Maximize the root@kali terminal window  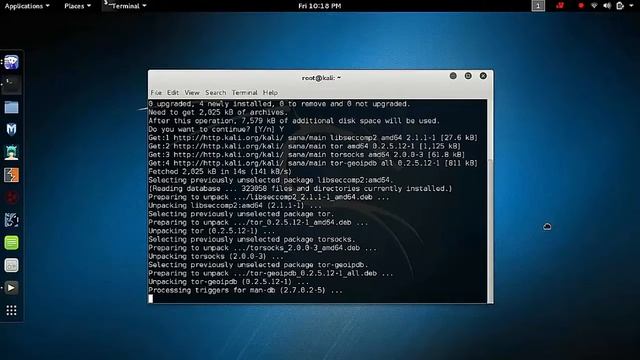point(468,76)
